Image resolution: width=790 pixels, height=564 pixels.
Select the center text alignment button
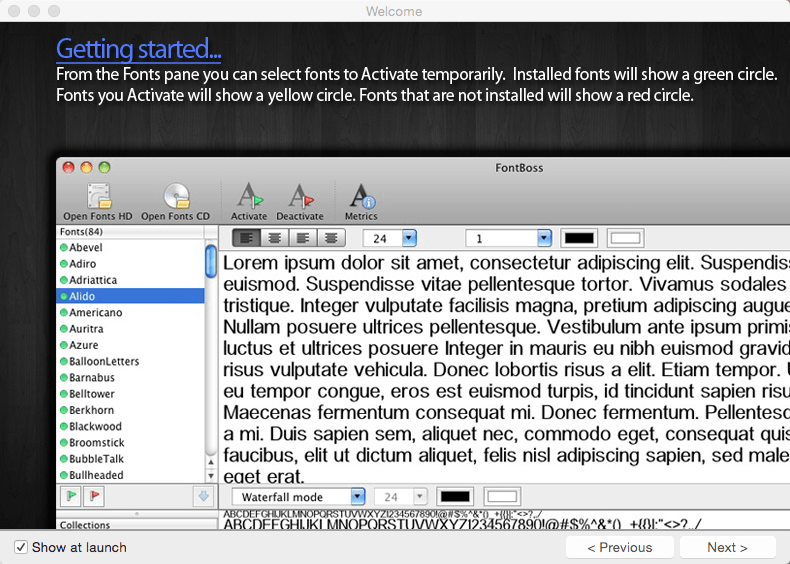click(275, 238)
